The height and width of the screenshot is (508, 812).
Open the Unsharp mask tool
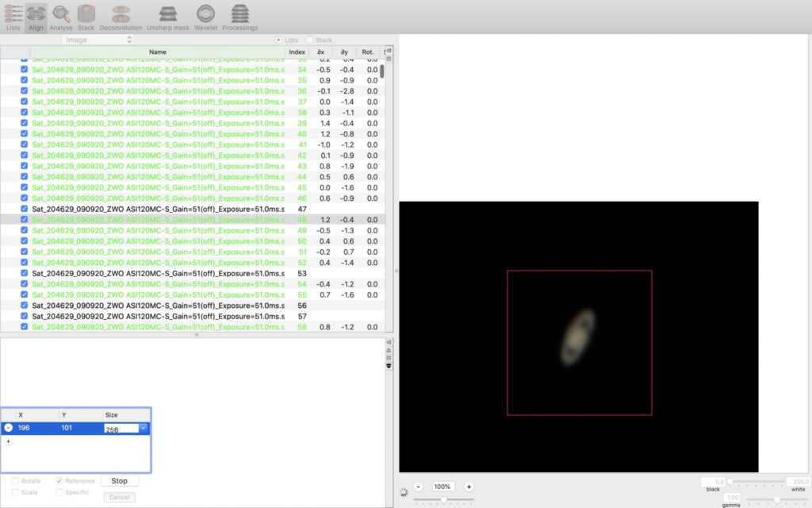tap(168, 17)
